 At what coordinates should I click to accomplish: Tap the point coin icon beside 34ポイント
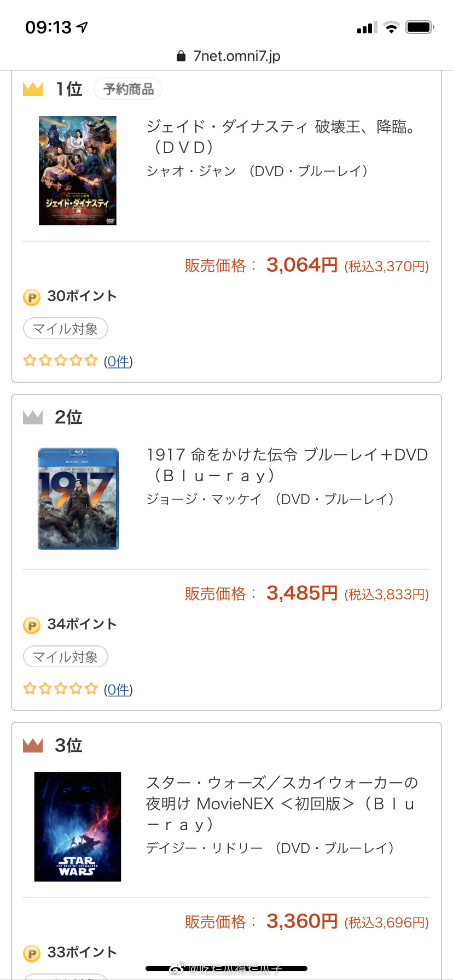tap(32, 625)
